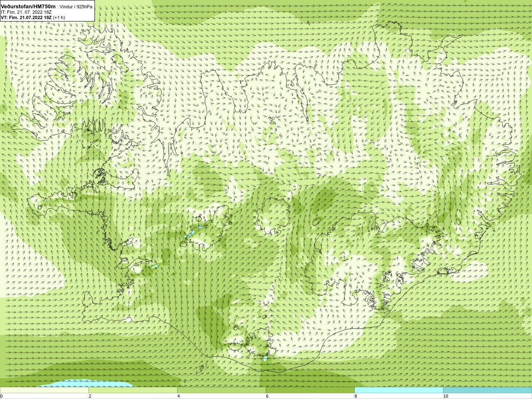Click the 'Vindur í 925hPa' label
Viewport: 532px width, 399px height.
coord(76,7)
